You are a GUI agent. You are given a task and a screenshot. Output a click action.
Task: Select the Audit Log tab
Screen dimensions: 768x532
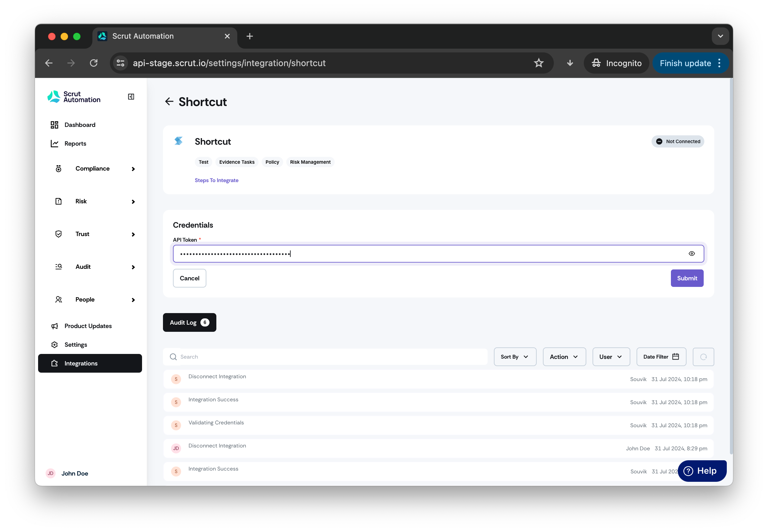pyautogui.click(x=190, y=322)
